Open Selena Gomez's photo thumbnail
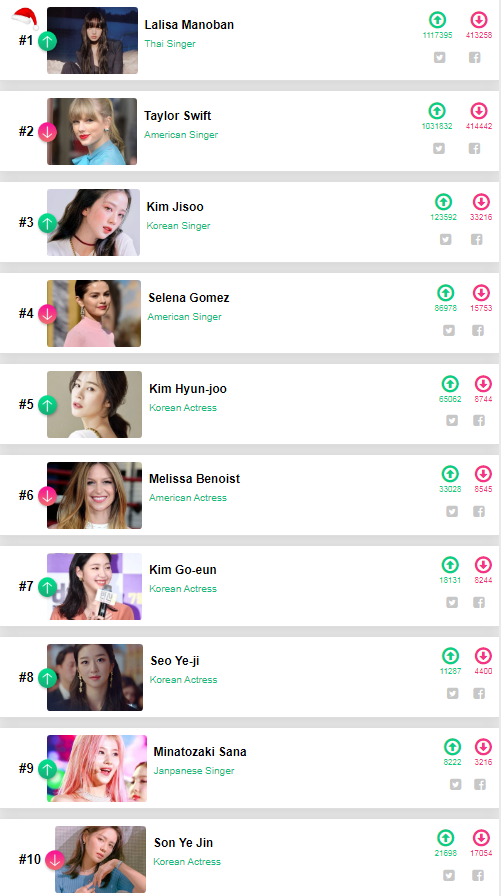Screen dimensions: 501x896 point(94,313)
